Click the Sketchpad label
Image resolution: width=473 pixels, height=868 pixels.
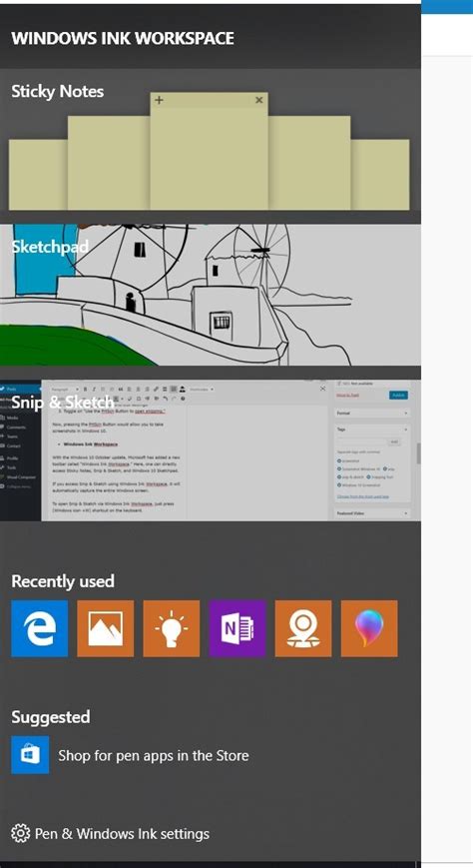(50, 247)
